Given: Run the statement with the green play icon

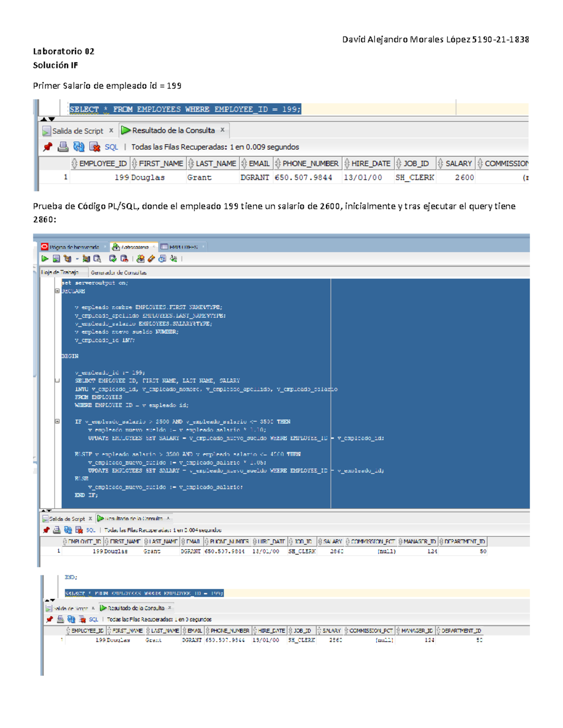Looking at the screenshot, I should pyautogui.click(x=45, y=258).
